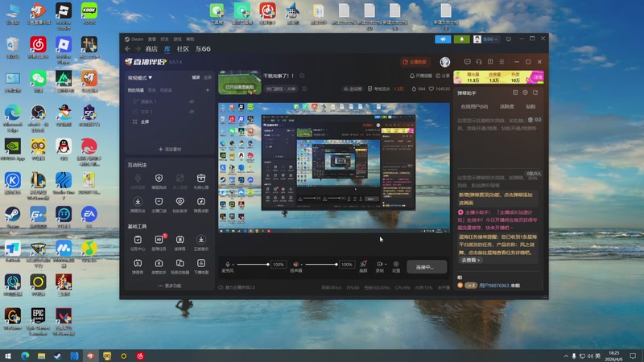Adjust the 麦克风 microphone volume slider
This screenshot has height=362, width=644.
253,265
